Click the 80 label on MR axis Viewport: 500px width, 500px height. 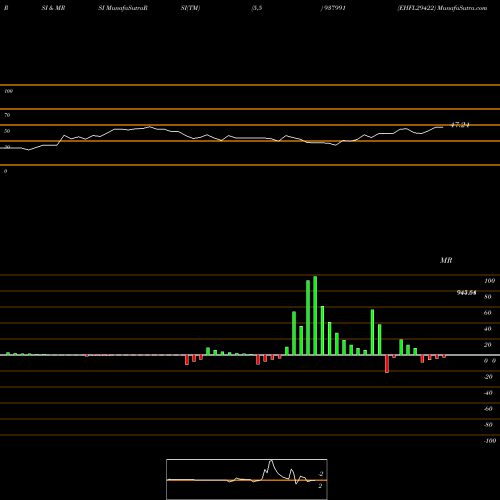[488, 297]
